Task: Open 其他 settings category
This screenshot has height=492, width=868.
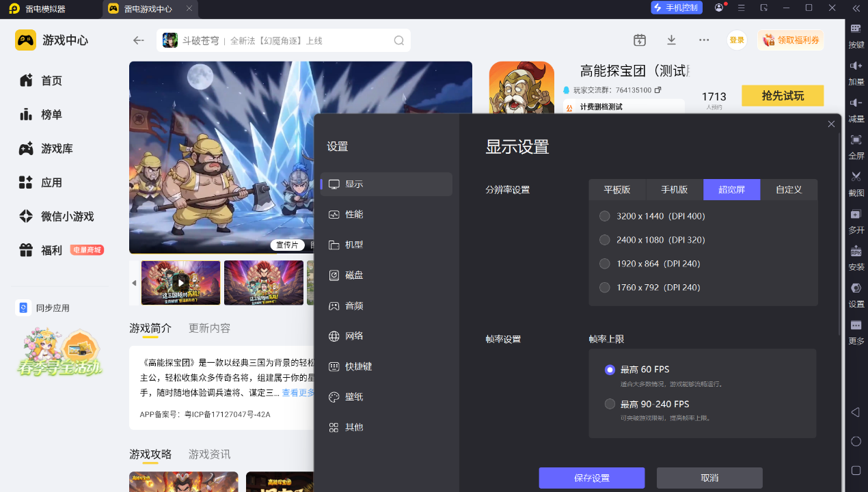Action: (x=386, y=427)
